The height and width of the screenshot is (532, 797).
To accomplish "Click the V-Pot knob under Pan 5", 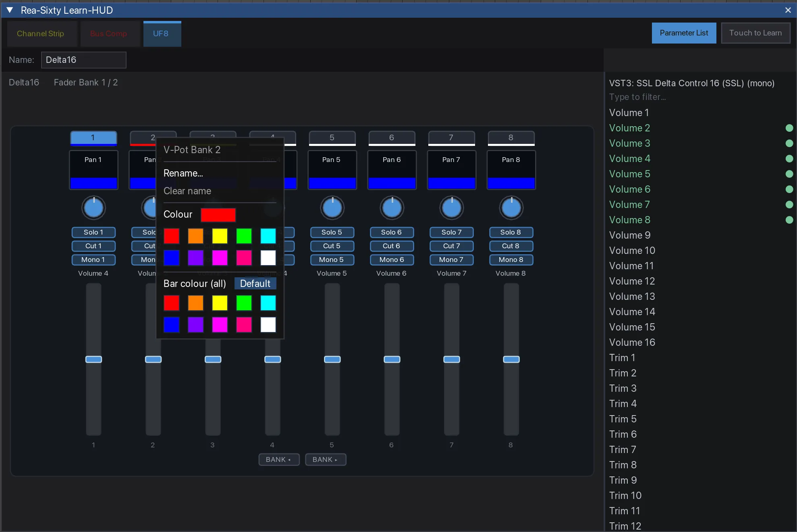I will click(332, 208).
